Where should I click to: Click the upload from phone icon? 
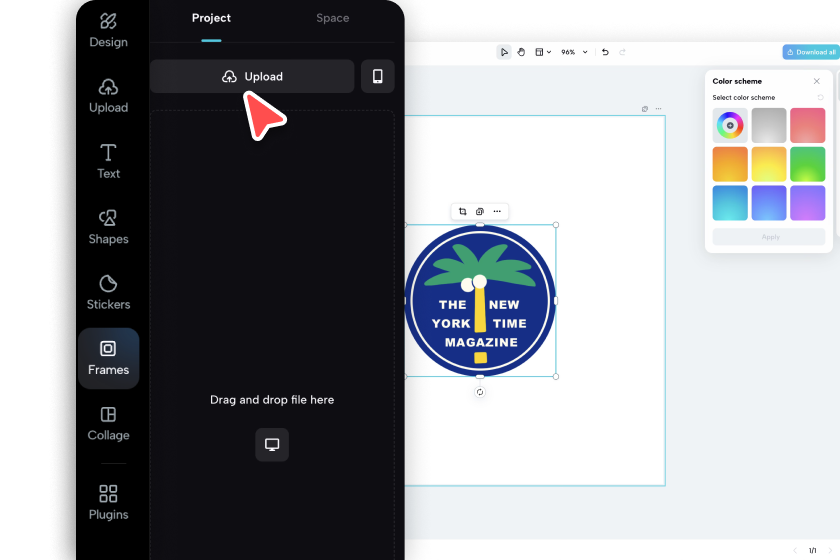click(x=378, y=76)
